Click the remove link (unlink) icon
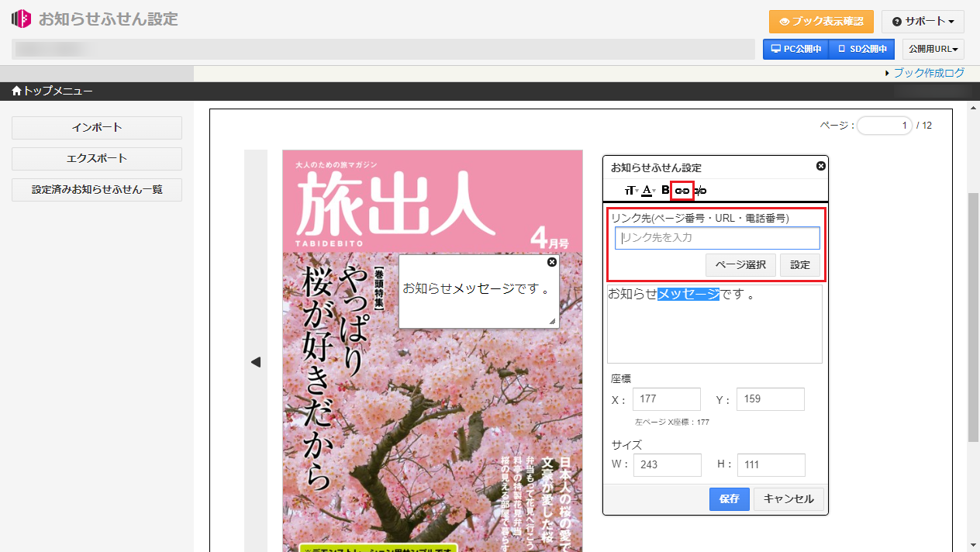980x552 pixels. point(700,190)
